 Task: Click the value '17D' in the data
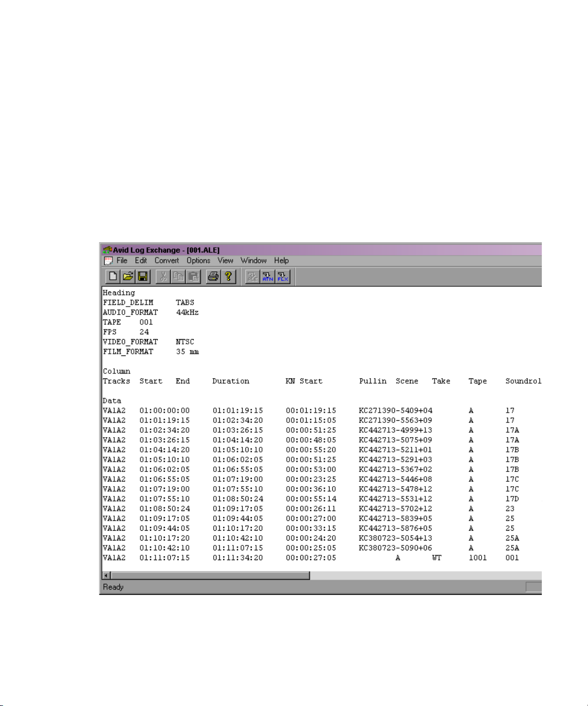[512, 499]
